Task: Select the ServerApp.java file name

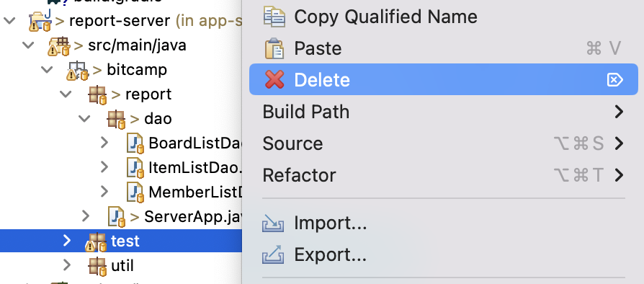Action: (x=193, y=216)
